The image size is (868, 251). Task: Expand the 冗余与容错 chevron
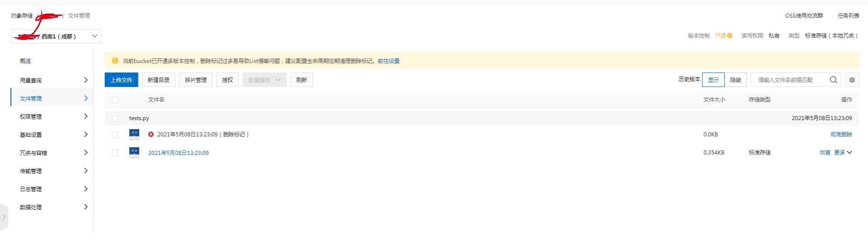pos(86,153)
